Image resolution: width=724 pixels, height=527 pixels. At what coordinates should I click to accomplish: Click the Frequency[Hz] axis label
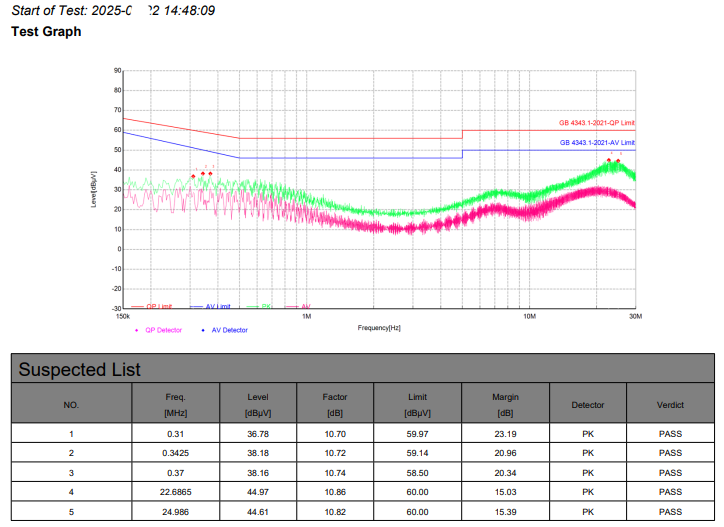click(379, 327)
